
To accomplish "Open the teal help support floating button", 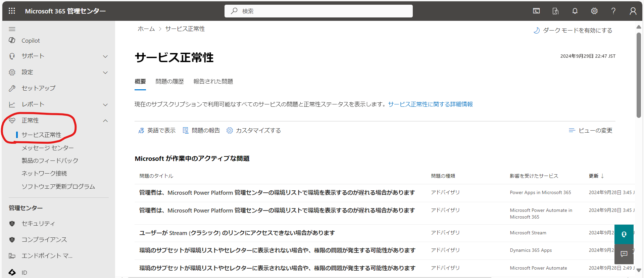I will pos(624,234).
